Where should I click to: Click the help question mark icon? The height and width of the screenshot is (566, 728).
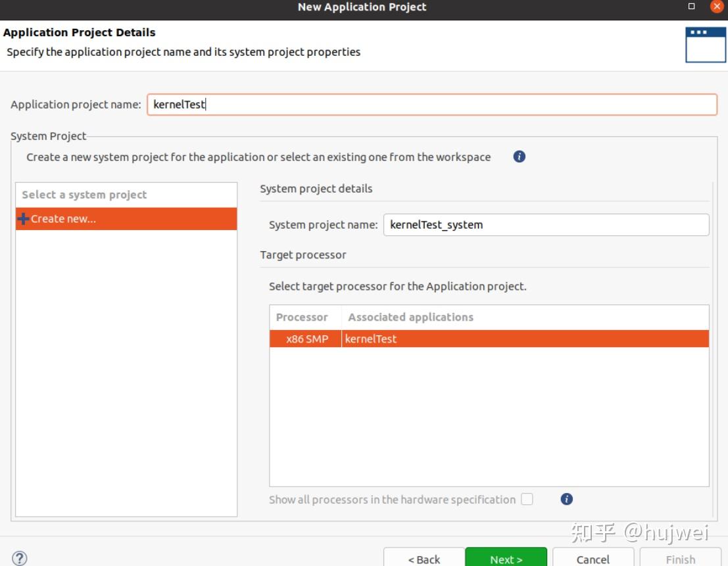(20, 559)
